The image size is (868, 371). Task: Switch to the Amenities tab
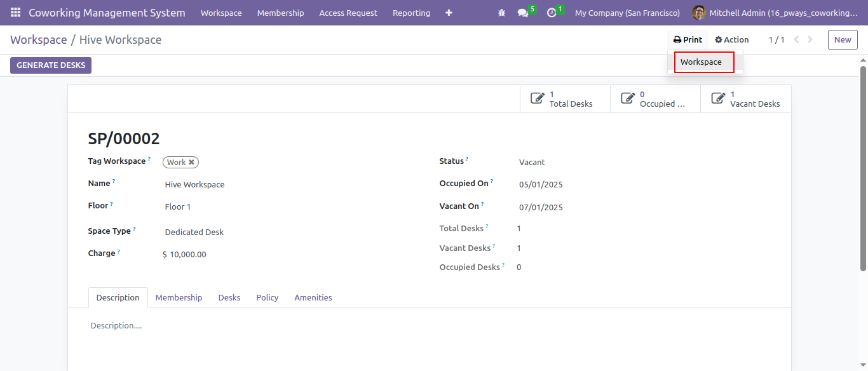point(313,297)
